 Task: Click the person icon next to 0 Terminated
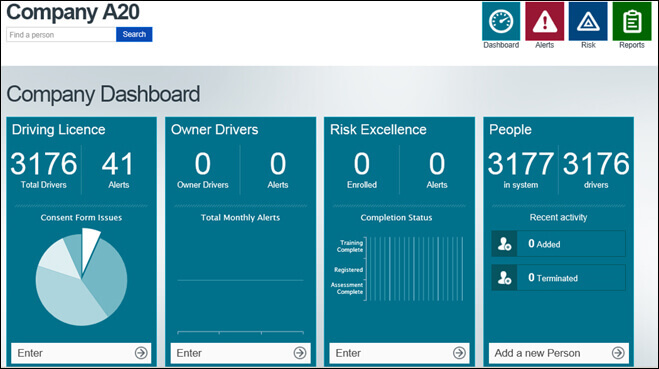point(504,277)
